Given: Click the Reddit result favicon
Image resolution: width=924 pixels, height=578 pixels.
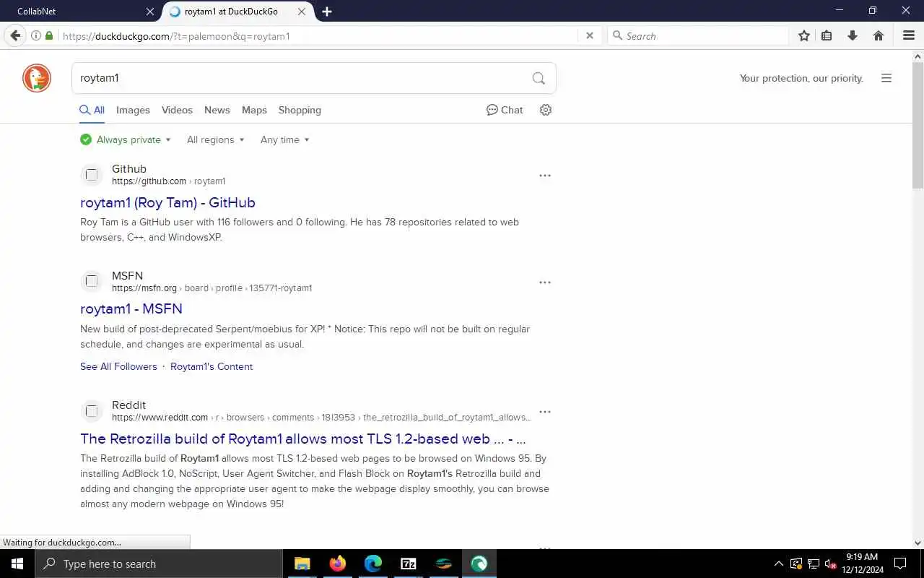Looking at the screenshot, I should (92, 411).
